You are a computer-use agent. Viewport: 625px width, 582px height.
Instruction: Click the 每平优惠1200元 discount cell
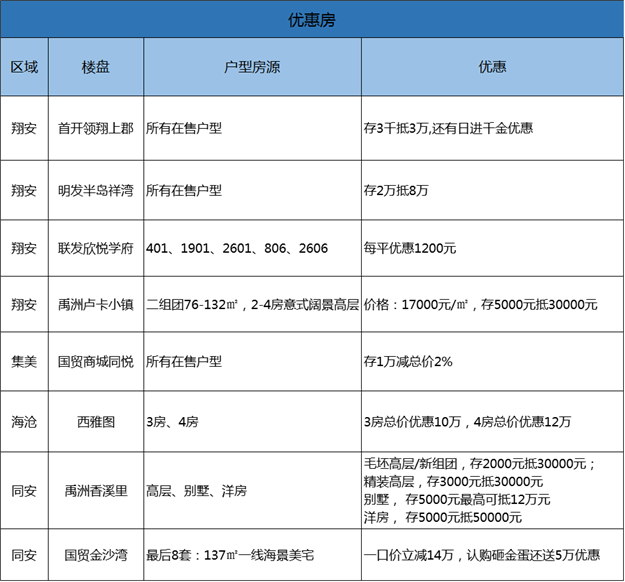click(x=409, y=247)
